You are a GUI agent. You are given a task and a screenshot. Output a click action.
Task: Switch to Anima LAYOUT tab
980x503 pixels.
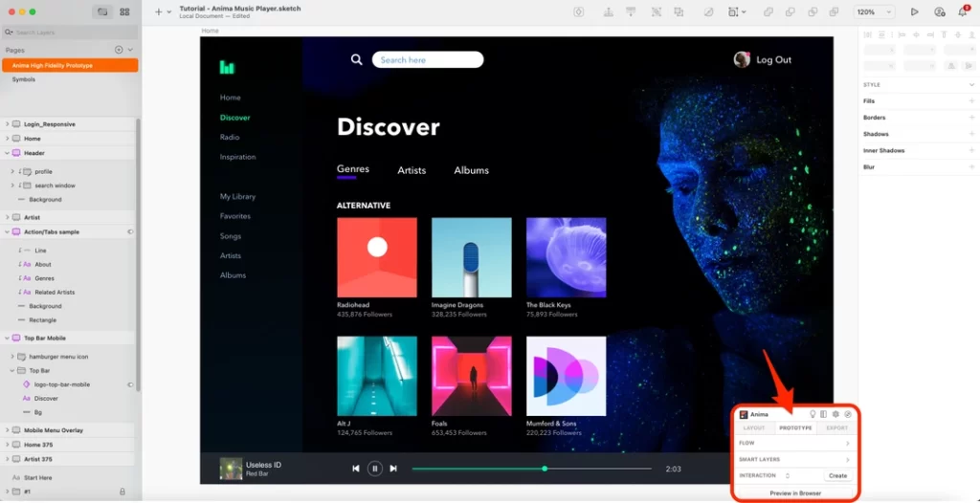tap(754, 428)
